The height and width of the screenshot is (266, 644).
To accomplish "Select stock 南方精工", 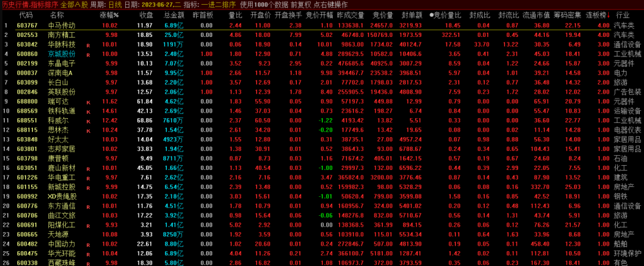I will [x=61, y=35].
